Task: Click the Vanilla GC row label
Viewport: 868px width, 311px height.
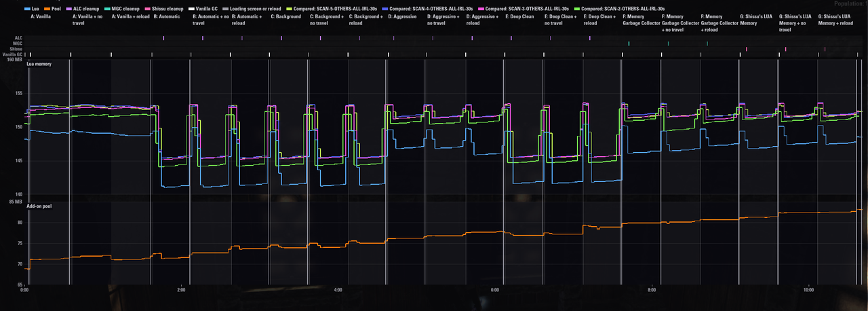Action: tap(12, 54)
